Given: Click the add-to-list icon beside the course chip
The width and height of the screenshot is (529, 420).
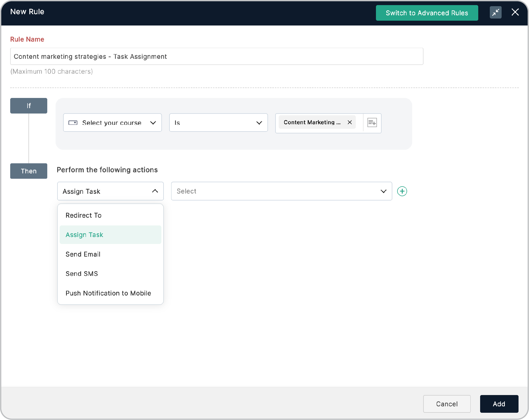Looking at the screenshot, I should pos(372,123).
